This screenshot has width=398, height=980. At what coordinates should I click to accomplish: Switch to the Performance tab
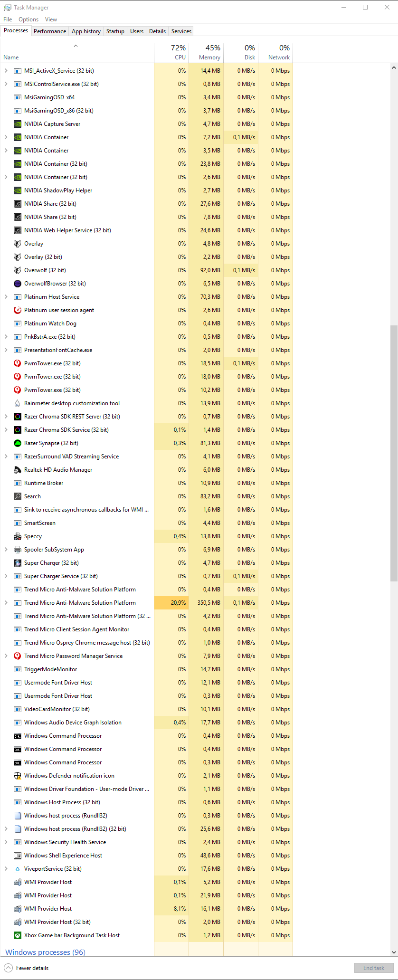click(x=50, y=31)
